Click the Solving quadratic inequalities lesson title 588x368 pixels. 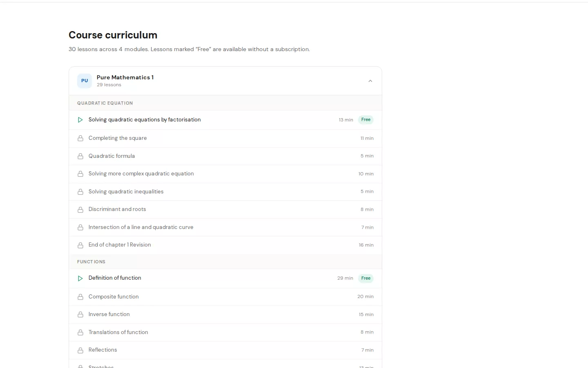click(126, 191)
